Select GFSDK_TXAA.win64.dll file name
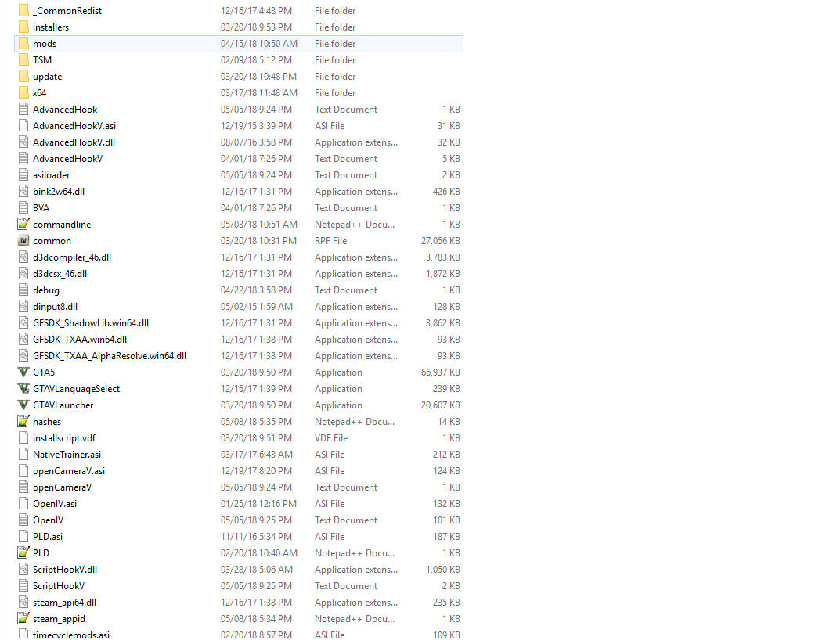 coord(80,340)
